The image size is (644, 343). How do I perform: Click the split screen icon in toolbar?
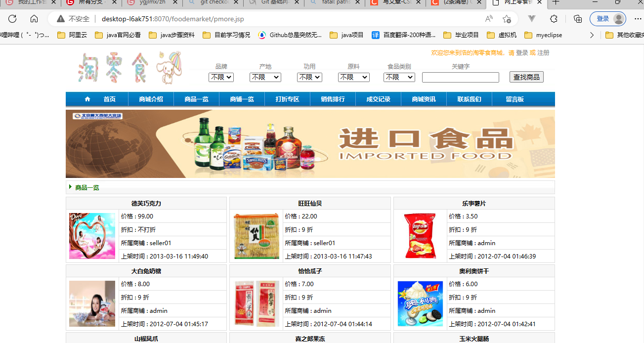531,18
